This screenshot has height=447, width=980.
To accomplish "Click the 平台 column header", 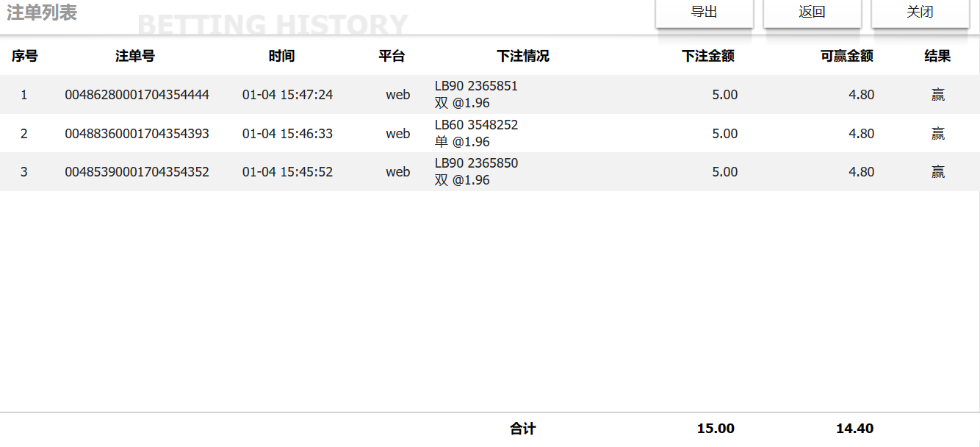I will [x=392, y=56].
